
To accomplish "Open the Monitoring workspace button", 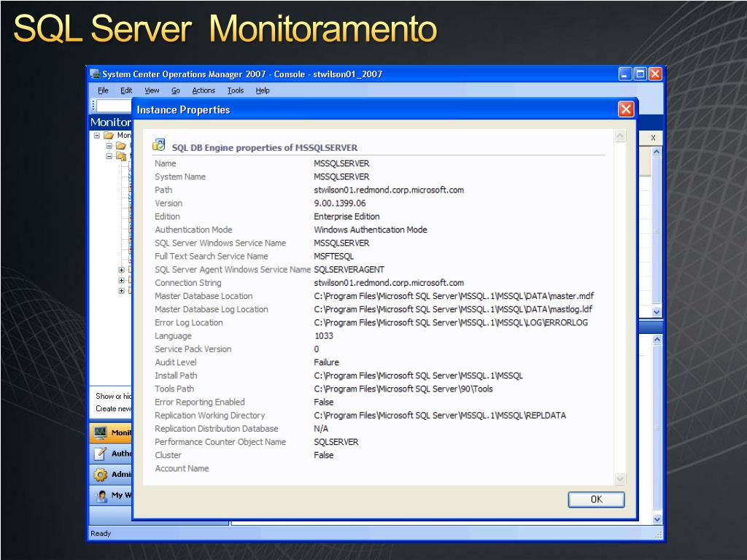I will click(111, 432).
